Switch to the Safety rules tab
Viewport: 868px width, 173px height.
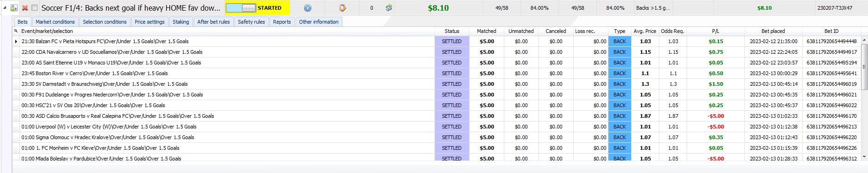(x=251, y=22)
